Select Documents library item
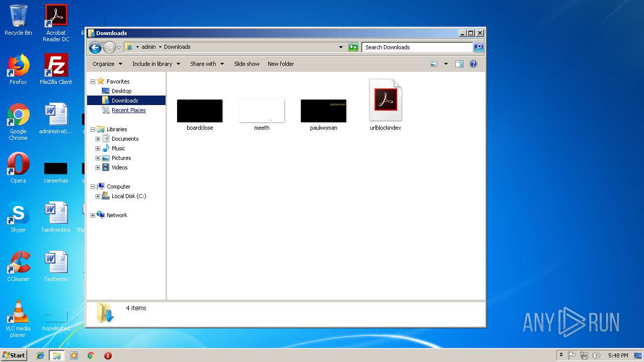Viewport: 644px width, 362px height. [x=125, y=139]
